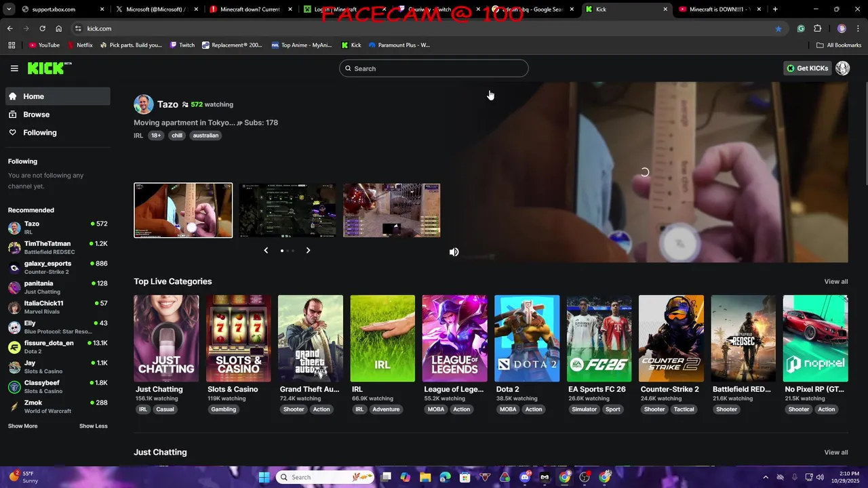Open All Bookmarks folder
This screenshot has width=868, height=488.
point(839,45)
